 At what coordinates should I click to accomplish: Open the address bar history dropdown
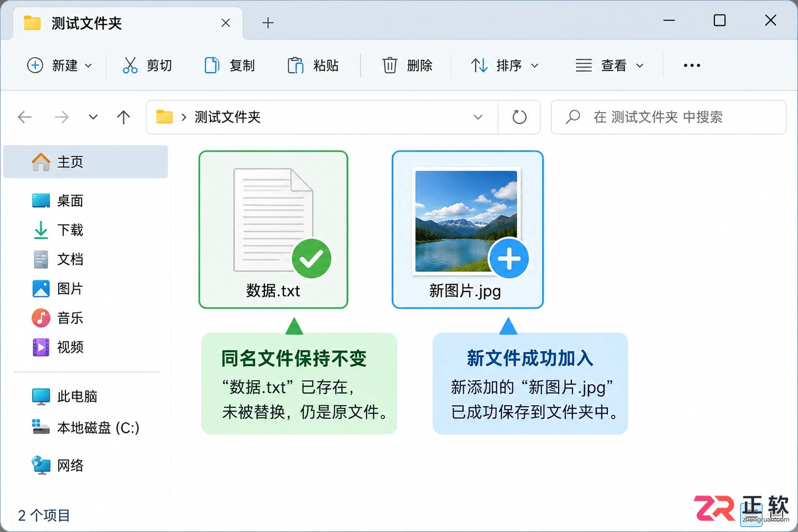478,117
